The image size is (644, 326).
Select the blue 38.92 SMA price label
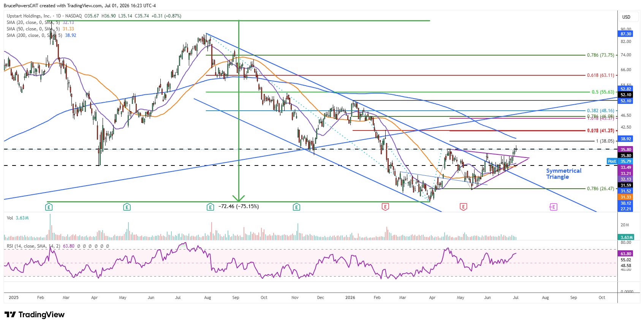pos(626,139)
